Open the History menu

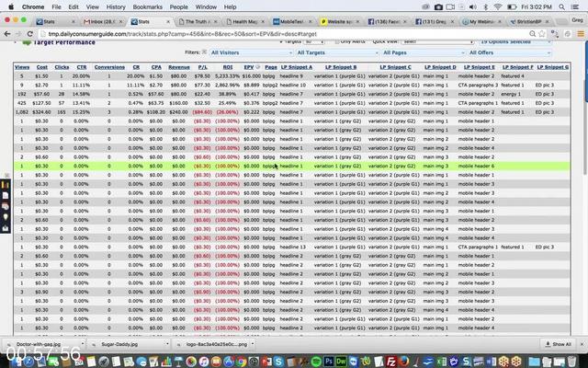click(x=116, y=6)
